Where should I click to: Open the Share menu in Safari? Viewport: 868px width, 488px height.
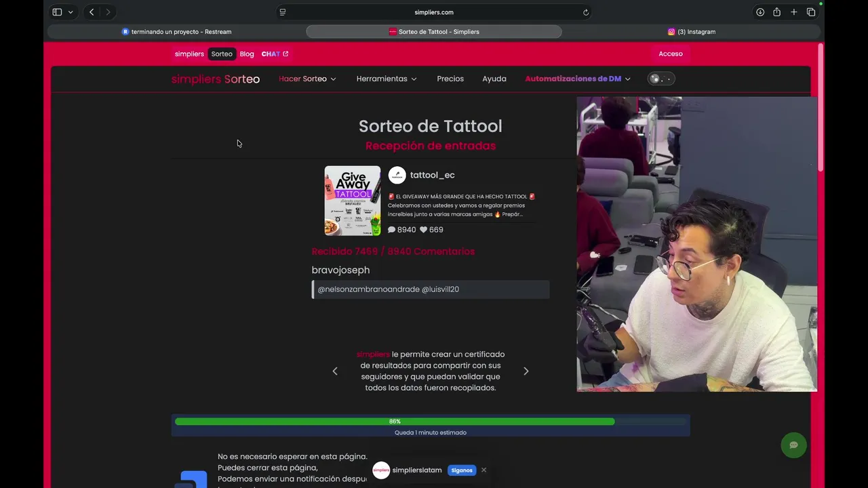(777, 12)
